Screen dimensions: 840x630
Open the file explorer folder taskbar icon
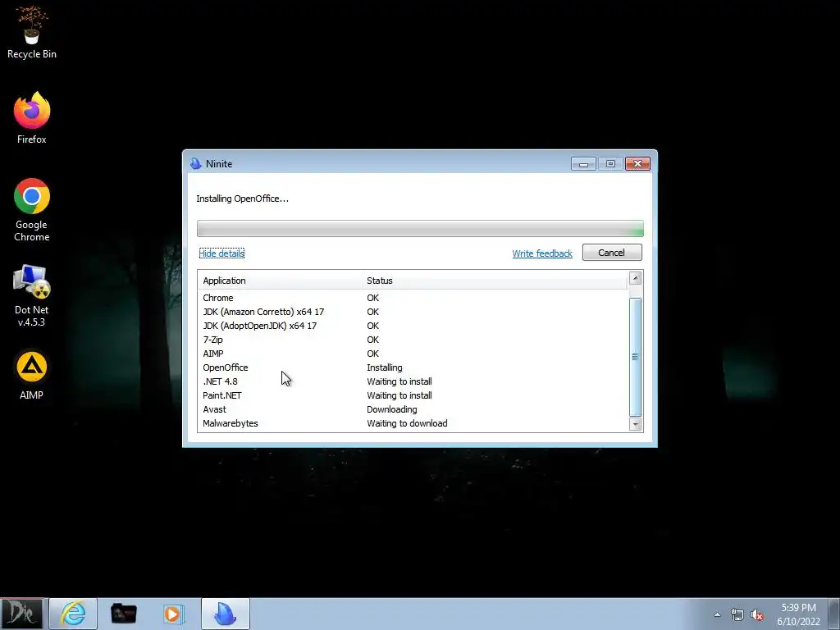click(x=124, y=614)
